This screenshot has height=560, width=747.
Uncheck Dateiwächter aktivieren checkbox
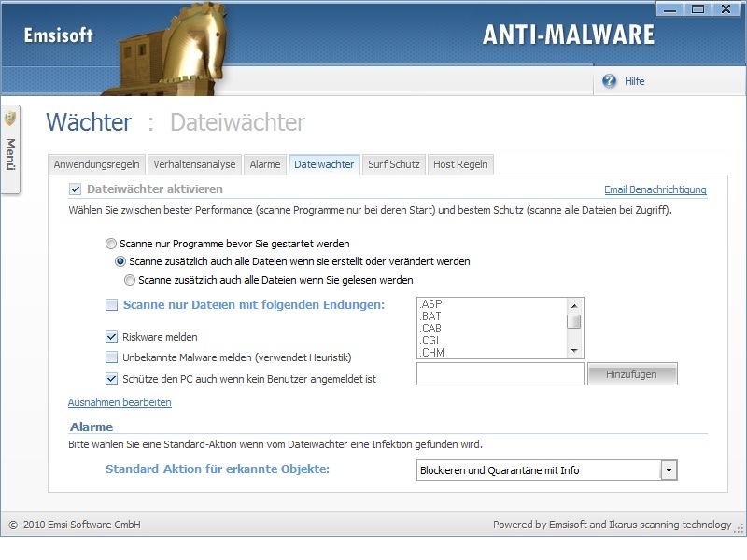point(76,189)
